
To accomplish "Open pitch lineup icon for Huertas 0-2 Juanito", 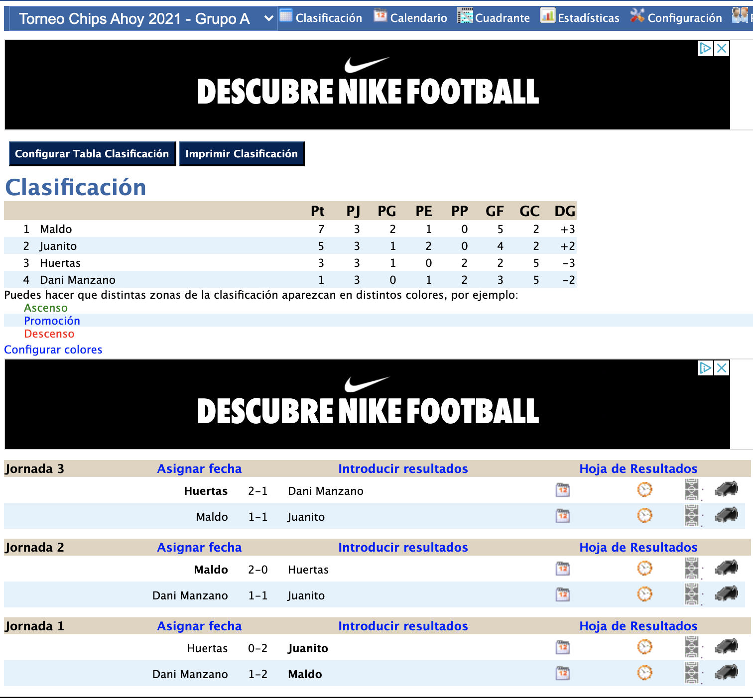I will coord(692,647).
